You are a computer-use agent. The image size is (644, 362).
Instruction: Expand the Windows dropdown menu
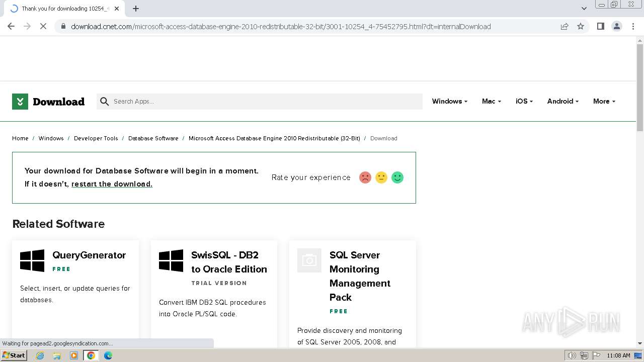tap(449, 101)
